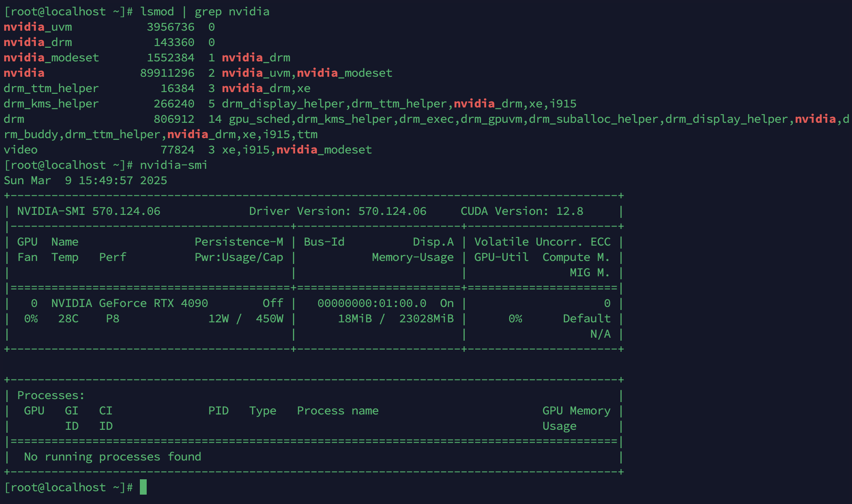Click the Pwr:Usage/Cap column header

(239, 257)
